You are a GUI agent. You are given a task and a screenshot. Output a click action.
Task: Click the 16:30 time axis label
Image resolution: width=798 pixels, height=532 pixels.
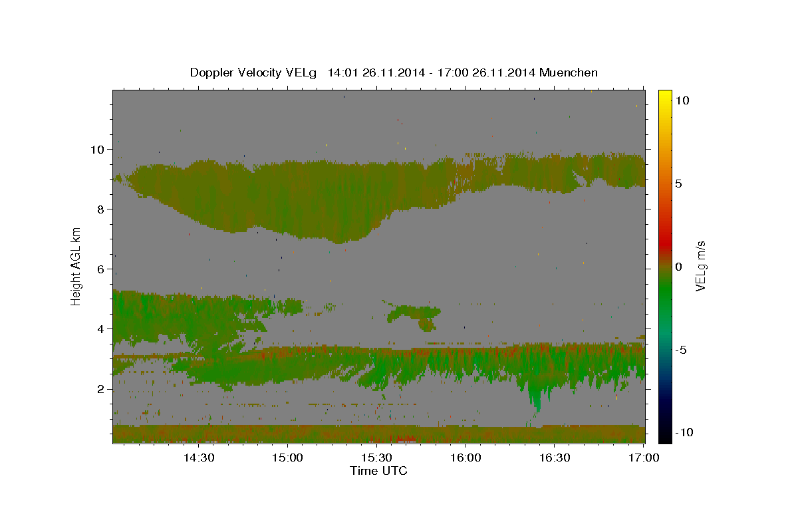point(555,458)
